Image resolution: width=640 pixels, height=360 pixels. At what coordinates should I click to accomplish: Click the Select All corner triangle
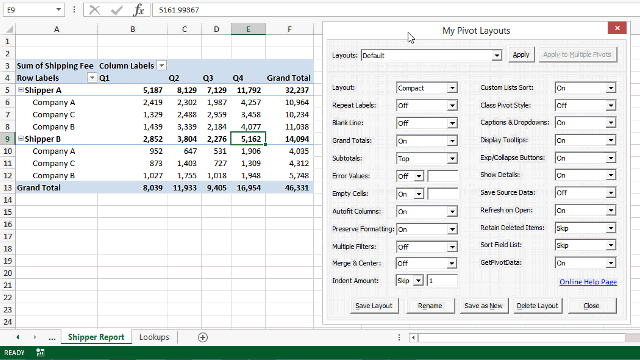(9, 29)
